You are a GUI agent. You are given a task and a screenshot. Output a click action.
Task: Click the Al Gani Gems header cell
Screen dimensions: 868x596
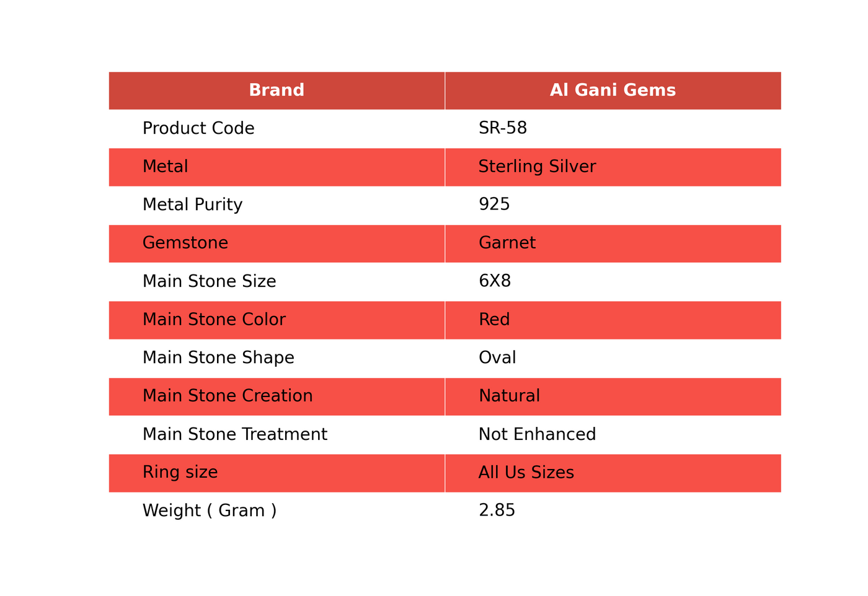[613, 90]
